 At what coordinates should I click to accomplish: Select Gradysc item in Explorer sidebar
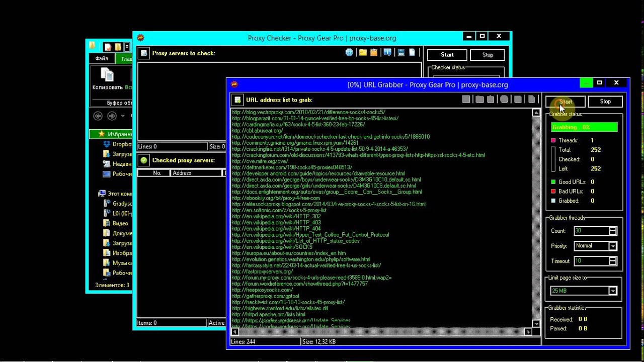[x=117, y=204]
